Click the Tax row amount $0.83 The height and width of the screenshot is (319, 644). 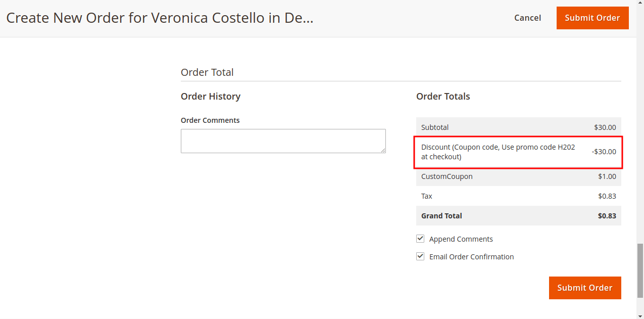tap(607, 196)
